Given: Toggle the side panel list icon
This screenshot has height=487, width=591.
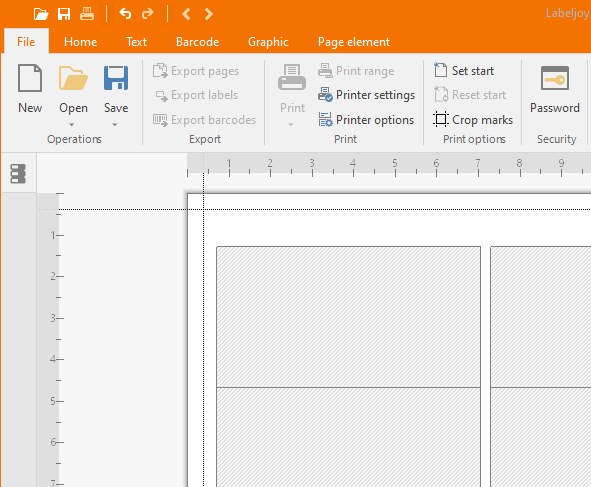Looking at the screenshot, I should [x=18, y=174].
